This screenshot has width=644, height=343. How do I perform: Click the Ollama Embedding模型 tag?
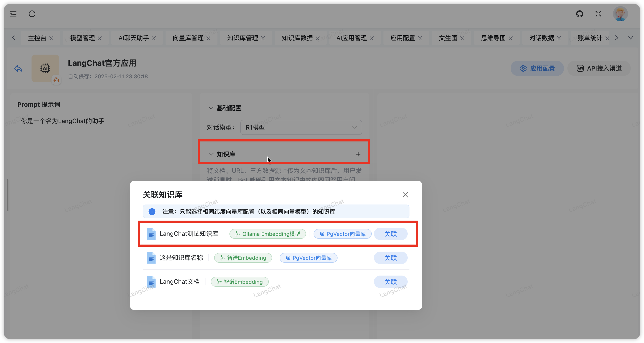pos(267,234)
